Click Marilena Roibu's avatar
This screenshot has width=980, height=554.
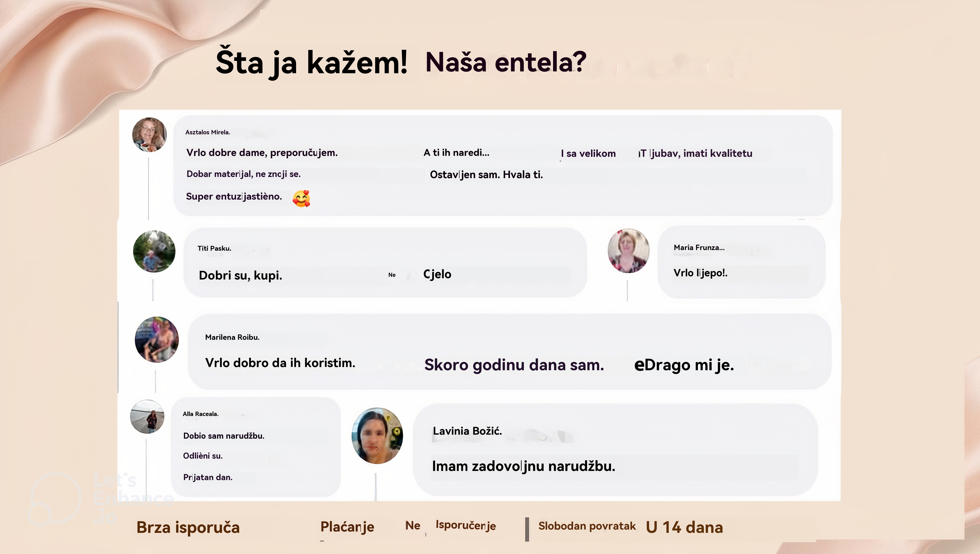(157, 339)
